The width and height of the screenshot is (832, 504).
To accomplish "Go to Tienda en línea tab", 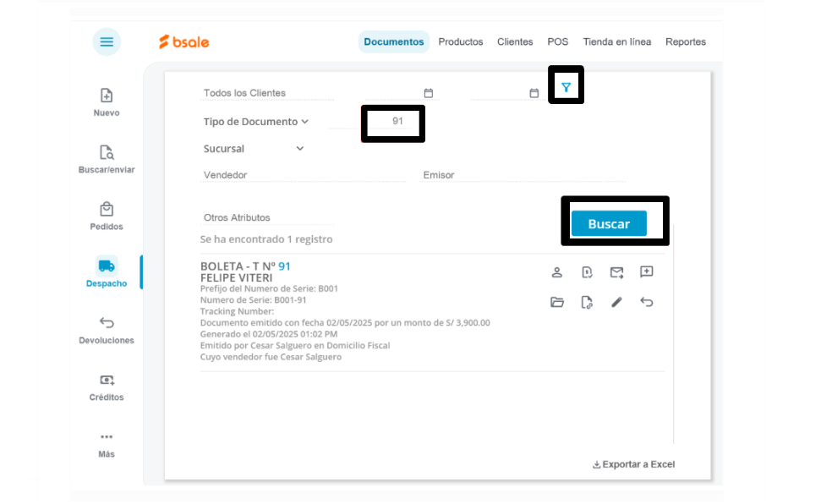I will point(616,42).
